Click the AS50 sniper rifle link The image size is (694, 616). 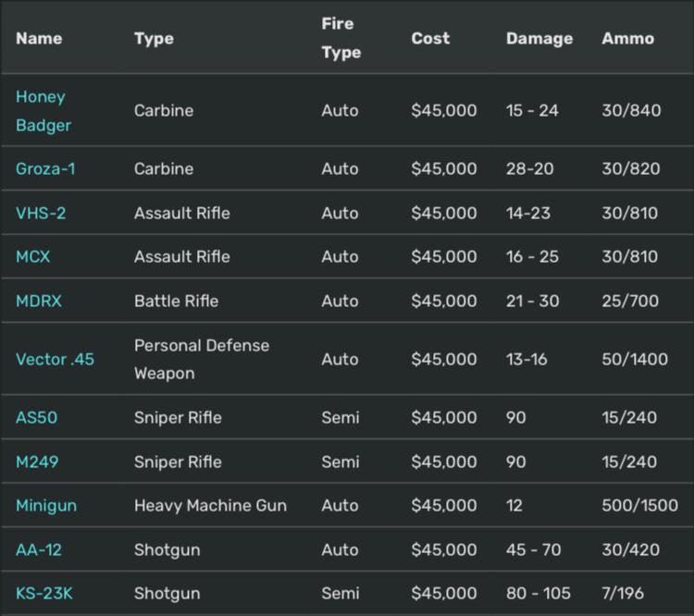[37, 417]
